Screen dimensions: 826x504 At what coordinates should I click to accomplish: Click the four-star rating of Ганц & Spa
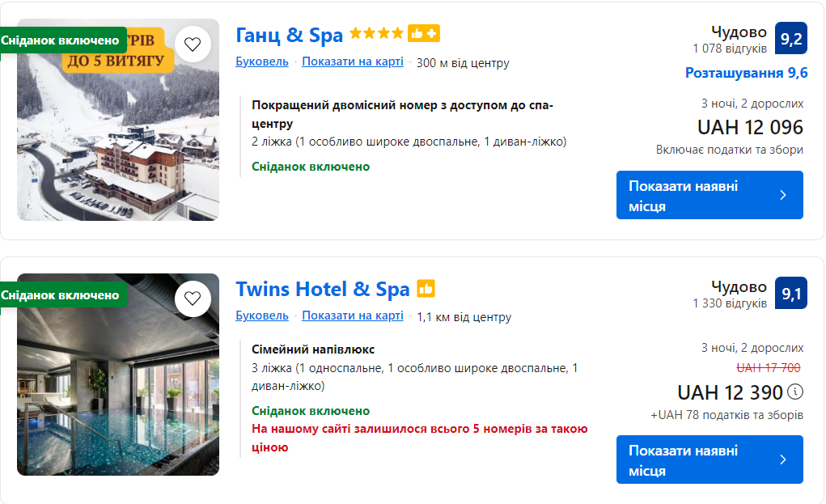coord(377,34)
